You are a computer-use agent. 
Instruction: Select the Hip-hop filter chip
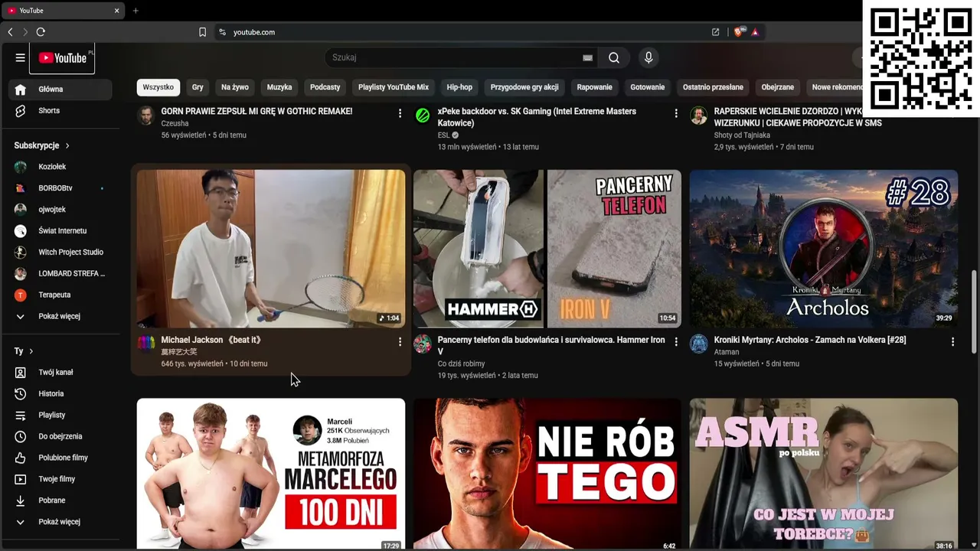tap(459, 87)
